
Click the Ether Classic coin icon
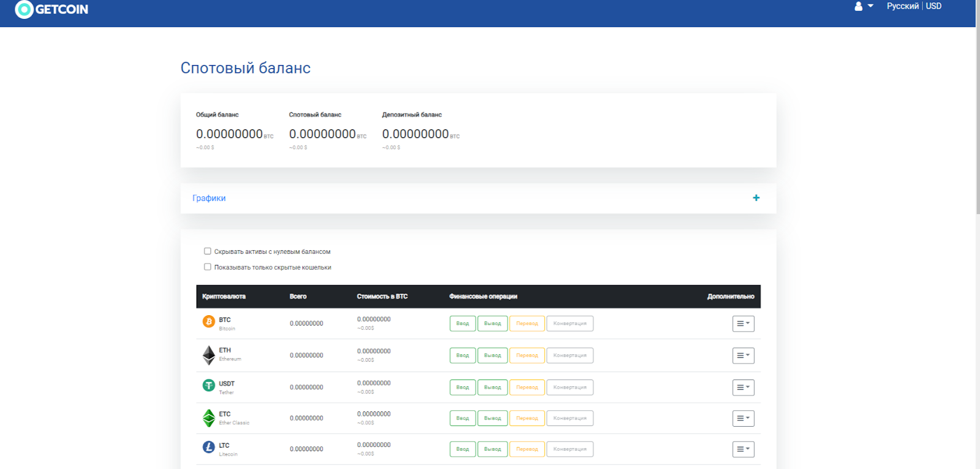(209, 418)
